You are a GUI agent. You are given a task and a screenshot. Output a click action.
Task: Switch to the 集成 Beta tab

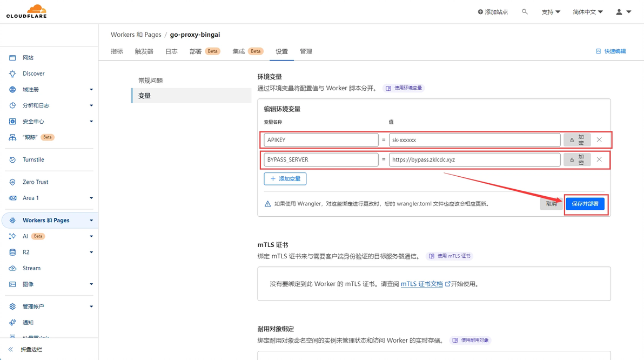pyautogui.click(x=248, y=51)
